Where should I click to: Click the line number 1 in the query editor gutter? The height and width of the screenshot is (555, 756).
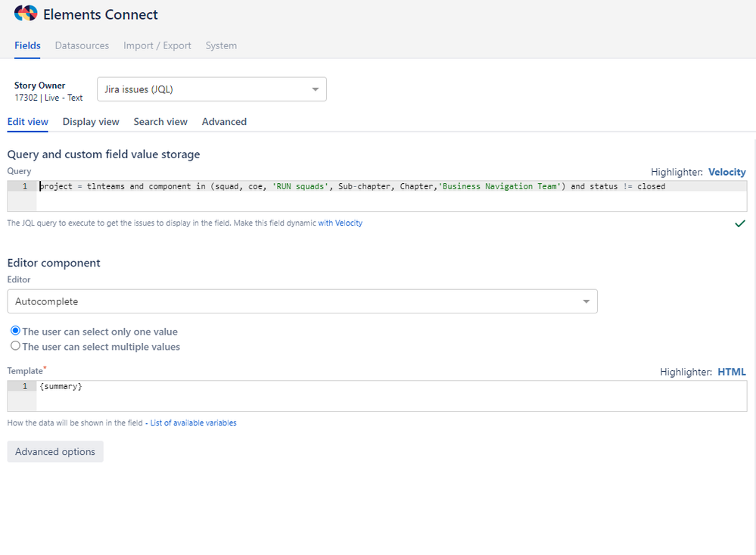(x=25, y=186)
